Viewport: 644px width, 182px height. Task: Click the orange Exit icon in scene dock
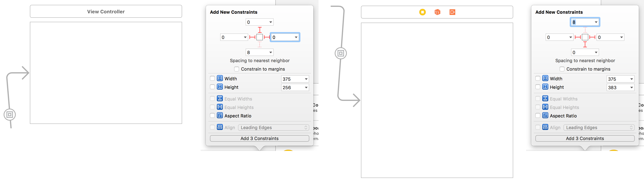coord(452,12)
